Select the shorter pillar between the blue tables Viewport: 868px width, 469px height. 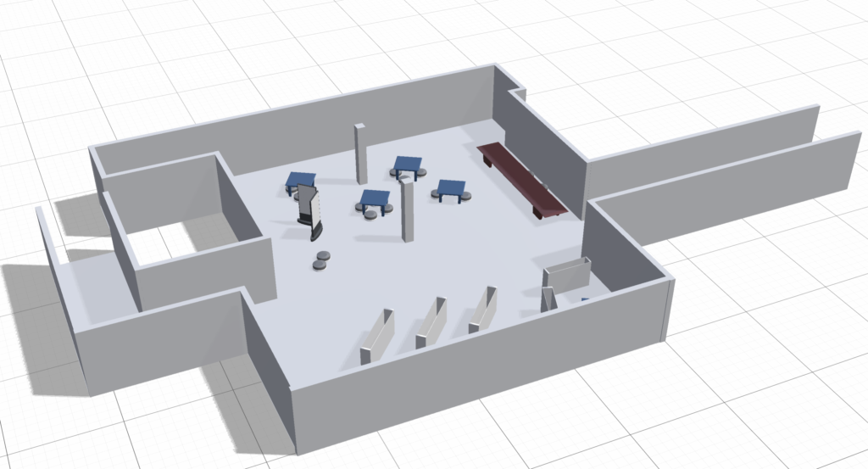click(x=408, y=211)
